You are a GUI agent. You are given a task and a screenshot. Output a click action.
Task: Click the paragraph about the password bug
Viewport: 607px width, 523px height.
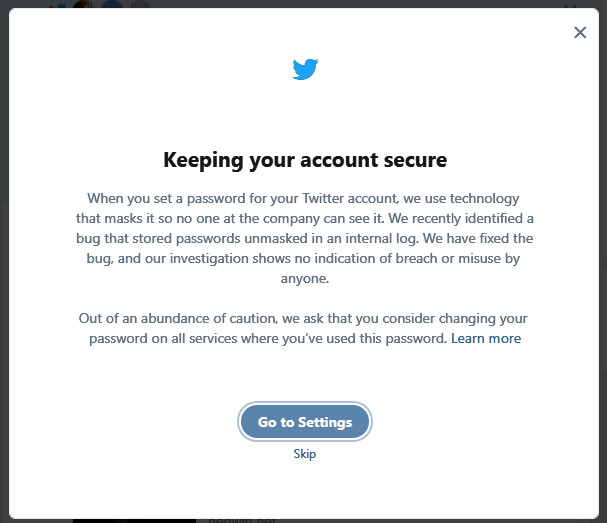305,238
